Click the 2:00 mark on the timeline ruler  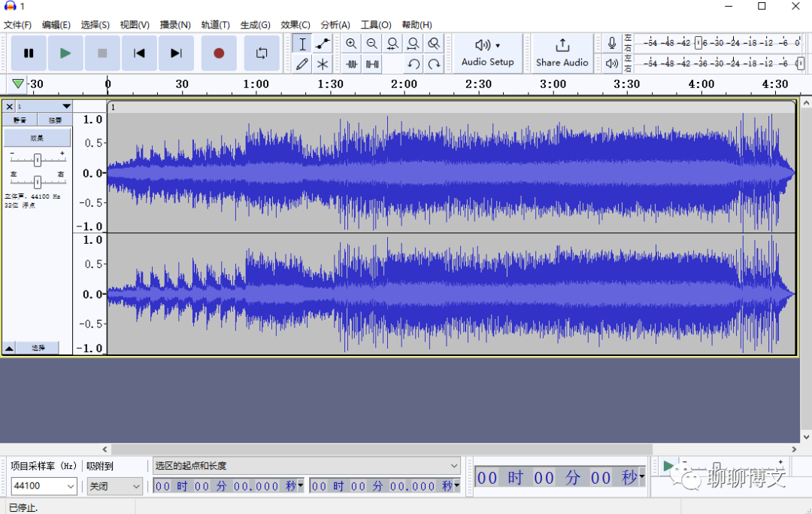[x=404, y=84]
